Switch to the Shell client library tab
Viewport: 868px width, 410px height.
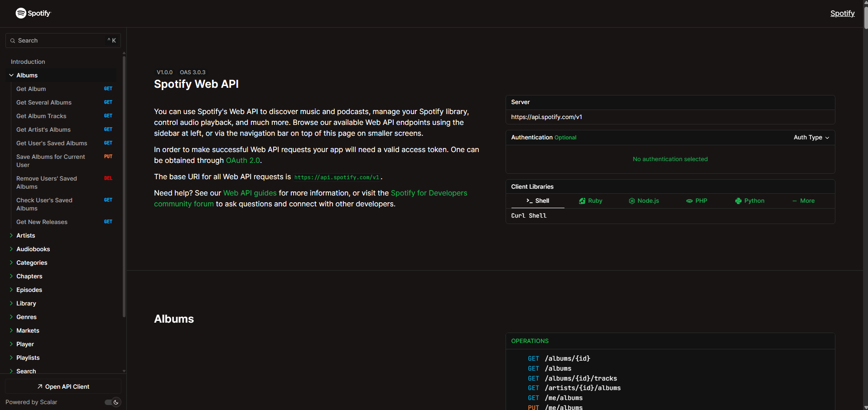tap(538, 201)
